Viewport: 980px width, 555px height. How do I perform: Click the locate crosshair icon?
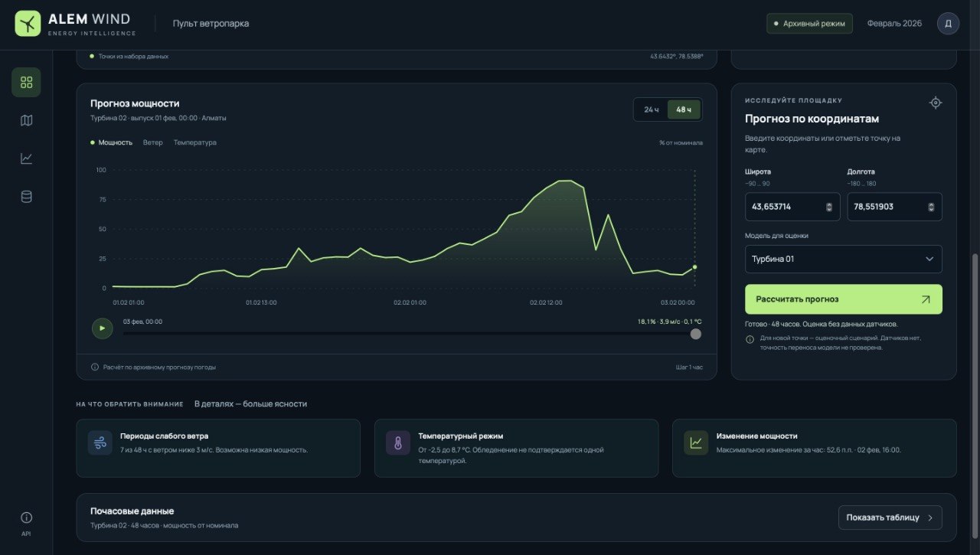coord(935,103)
